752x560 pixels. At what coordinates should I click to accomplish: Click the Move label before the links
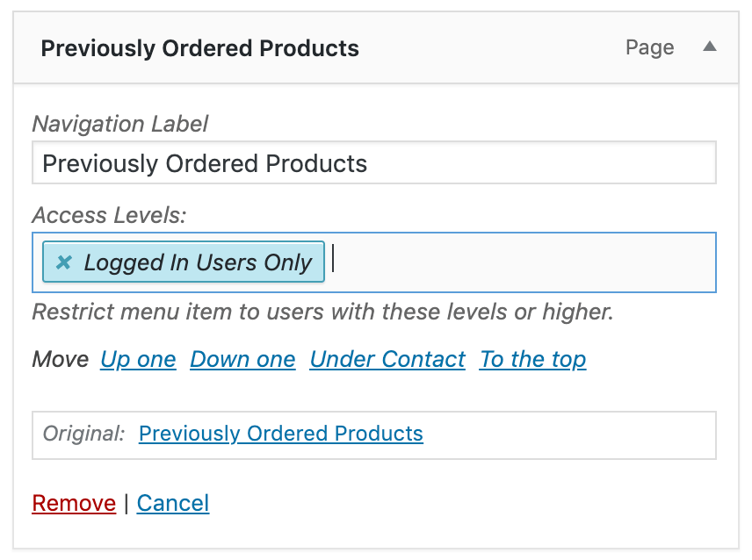pos(61,359)
